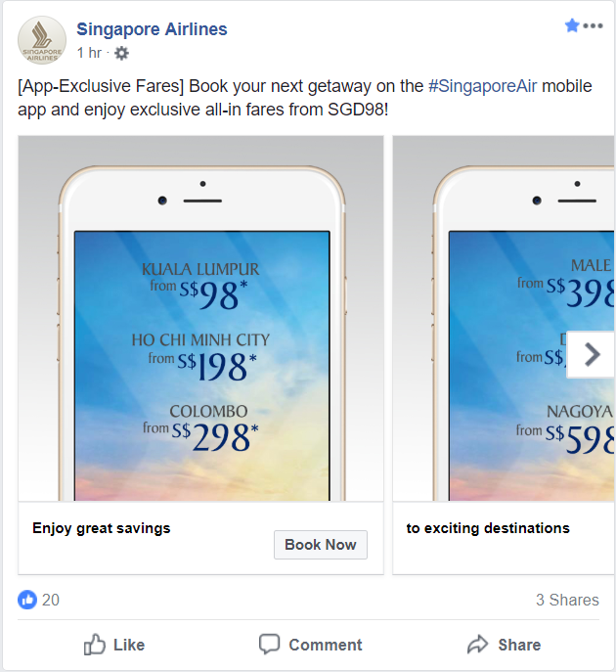Screen dimensions: 616x672
Task: Click the Singapore Airlines profile logo
Action: click(42, 40)
